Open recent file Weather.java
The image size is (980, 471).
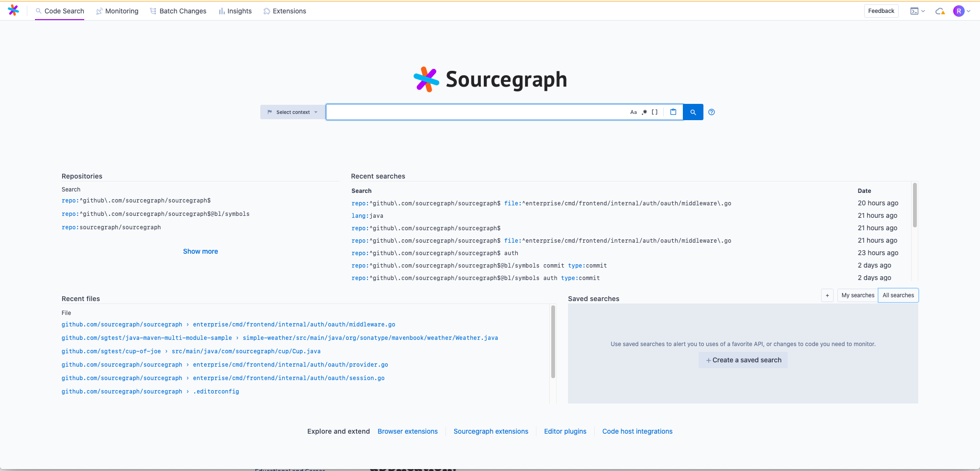pos(370,338)
